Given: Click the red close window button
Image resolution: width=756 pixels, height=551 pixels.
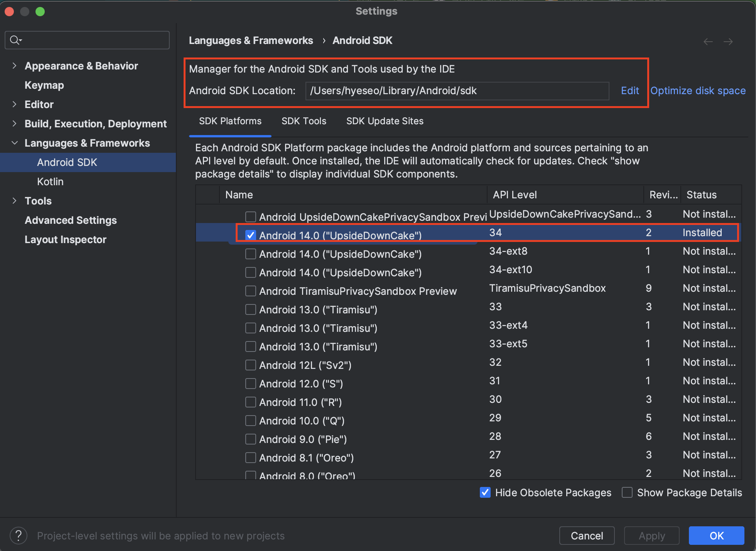Looking at the screenshot, I should pos(9,12).
